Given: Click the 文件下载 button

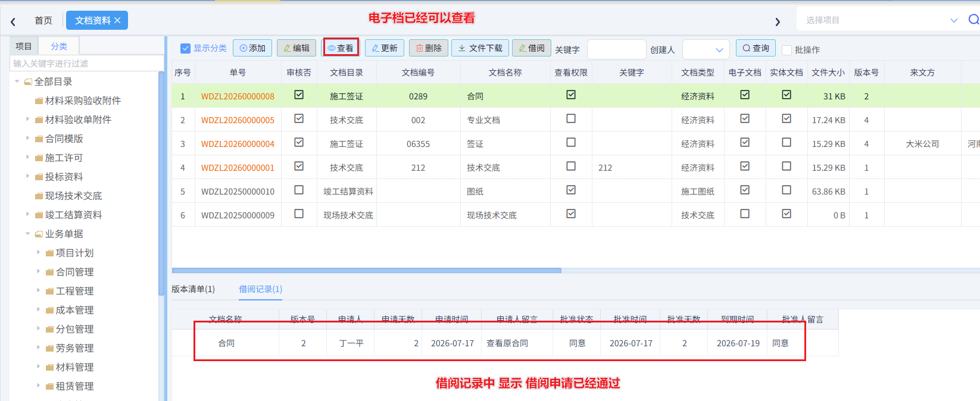Looking at the screenshot, I should point(479,48).
